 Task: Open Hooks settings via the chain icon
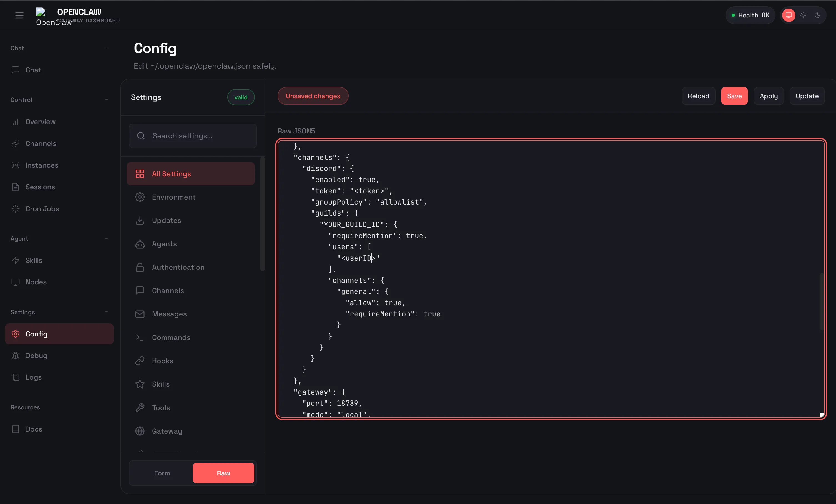coord(140,361)
